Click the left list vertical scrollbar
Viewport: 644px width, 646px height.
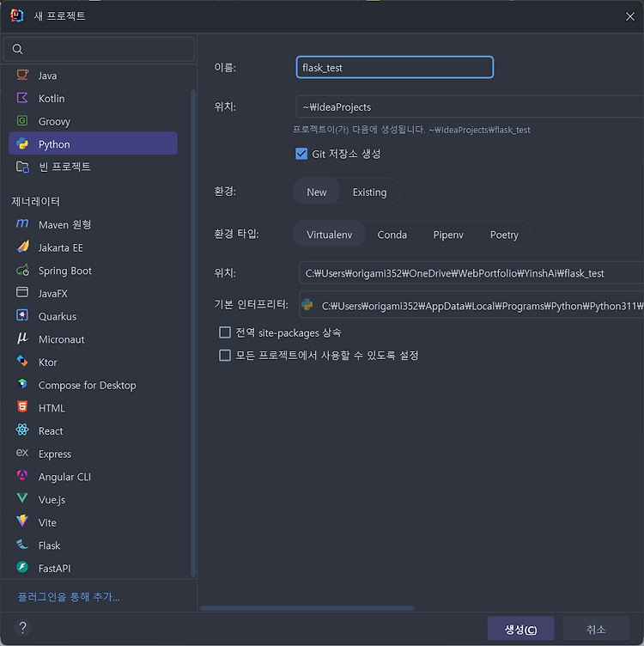(x=193, y=333)
